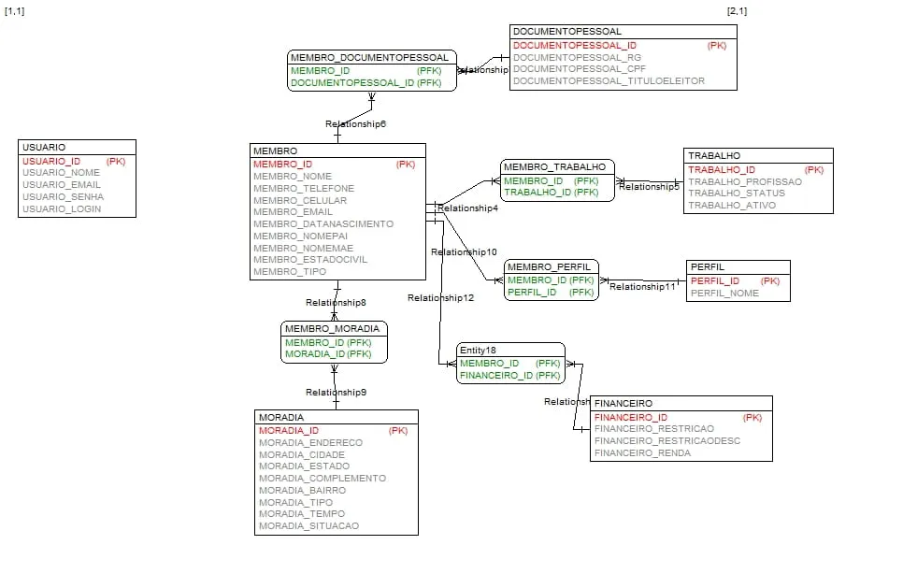Click the TRABALHO_STATUS attribute
Image resolution: width=903 pixels, height=588 pixels.
(x=737, y=194)
